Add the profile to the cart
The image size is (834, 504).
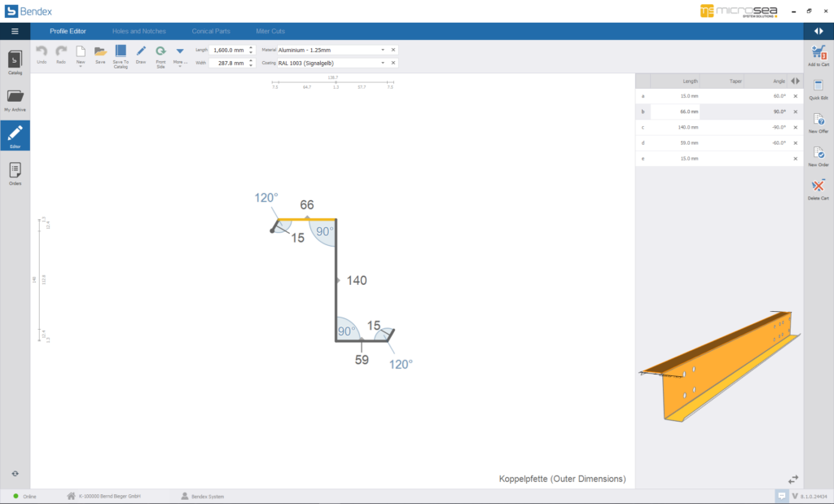click(x=818, y=53)
